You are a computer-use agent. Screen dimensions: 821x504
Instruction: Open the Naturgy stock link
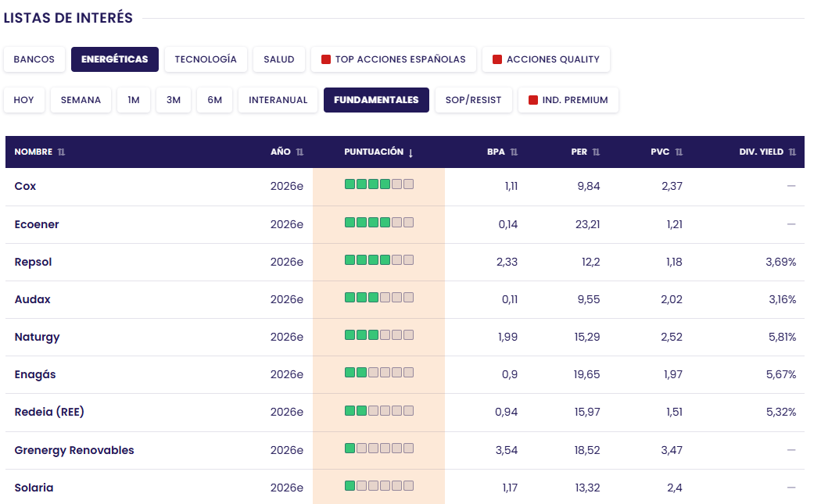tap(38, 337)
